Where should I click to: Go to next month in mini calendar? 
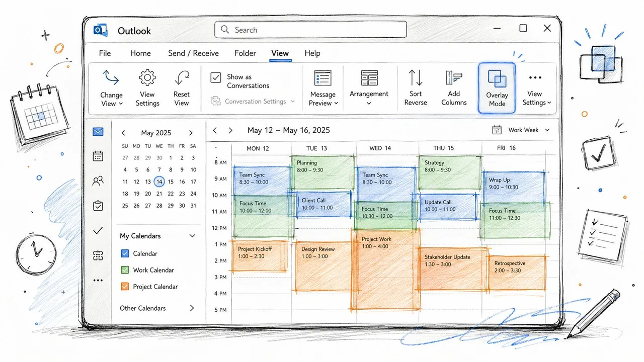191,133
